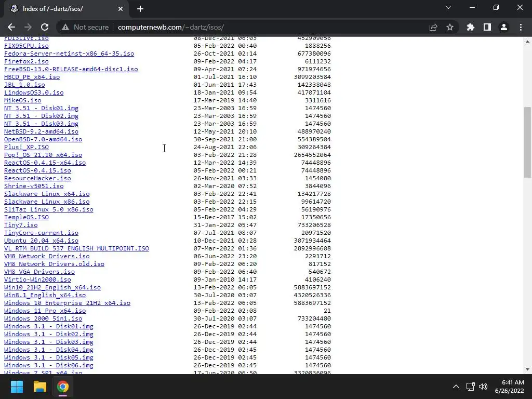
Task: Open NetBSD-9.2-amd64.iso link
Action: (42, 131)
